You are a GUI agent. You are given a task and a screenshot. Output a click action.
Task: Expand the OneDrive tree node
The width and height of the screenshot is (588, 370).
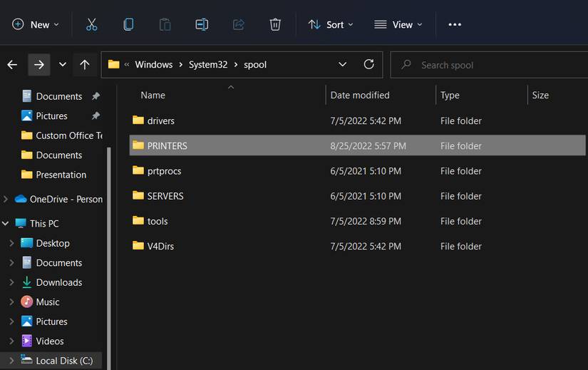click(6, 199)
